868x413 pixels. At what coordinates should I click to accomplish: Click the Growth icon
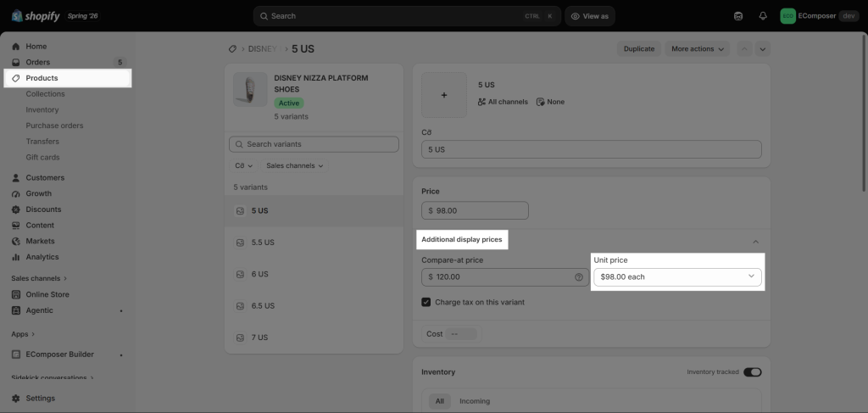coord(16,193)
